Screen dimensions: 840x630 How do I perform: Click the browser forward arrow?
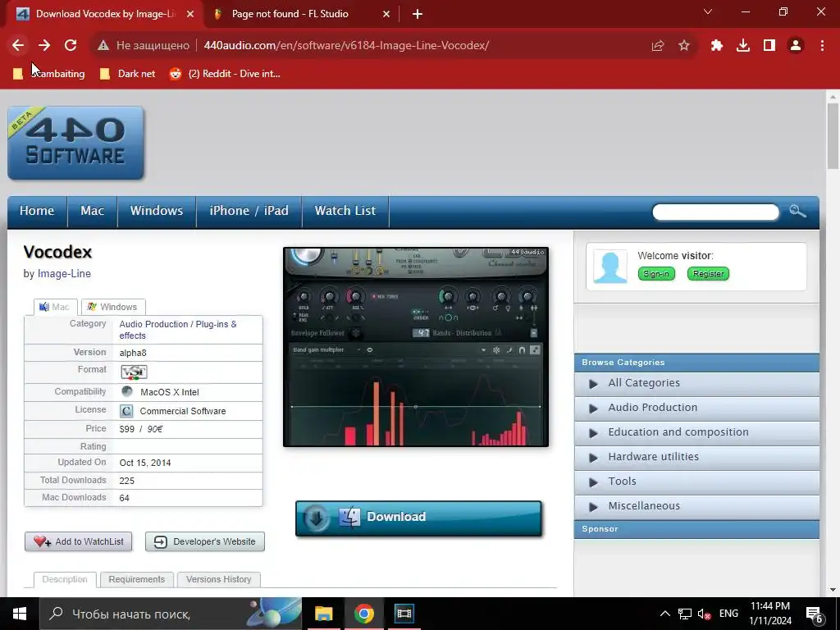[x=44, y=46]
